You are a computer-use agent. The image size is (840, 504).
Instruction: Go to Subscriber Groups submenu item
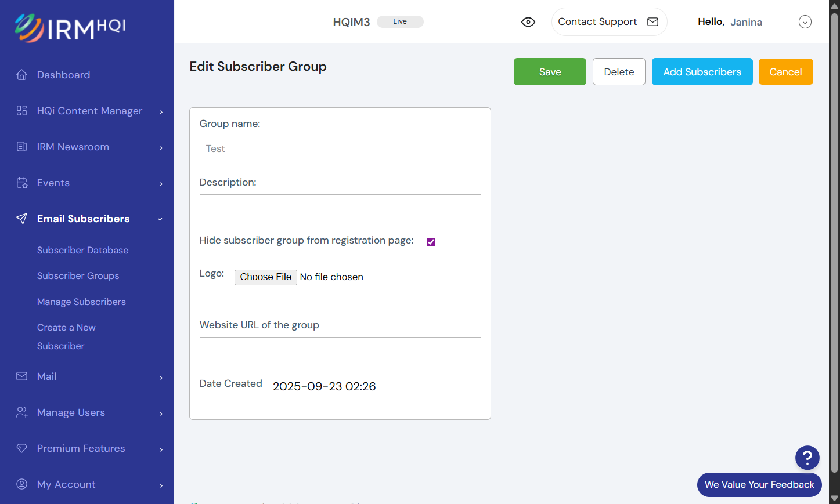click(x=78, y=276)
